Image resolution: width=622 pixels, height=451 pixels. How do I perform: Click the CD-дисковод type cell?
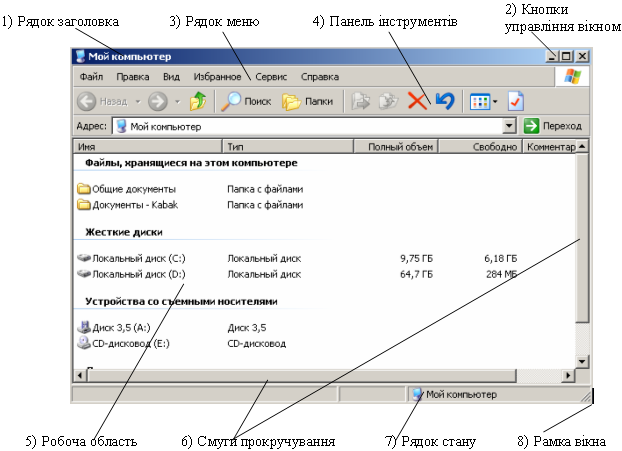coord(257,344)
